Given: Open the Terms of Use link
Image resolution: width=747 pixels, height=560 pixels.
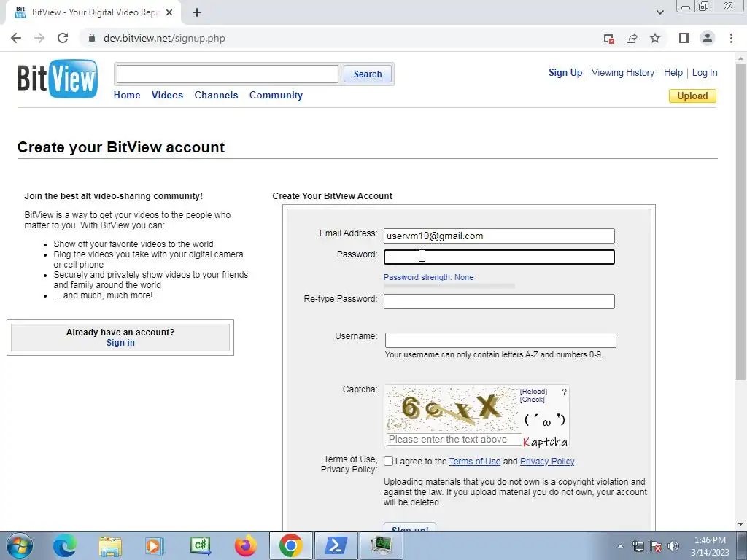Looking at the screenshot, I should tap(474, 461).
